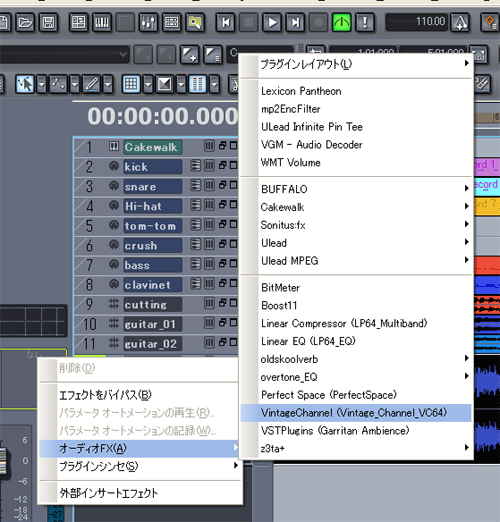Open the marker list icon

click(x=213, y=54)
